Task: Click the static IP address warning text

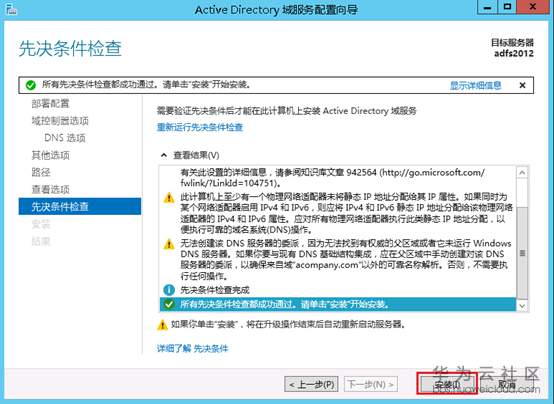Action: click(x=346, y=213)
